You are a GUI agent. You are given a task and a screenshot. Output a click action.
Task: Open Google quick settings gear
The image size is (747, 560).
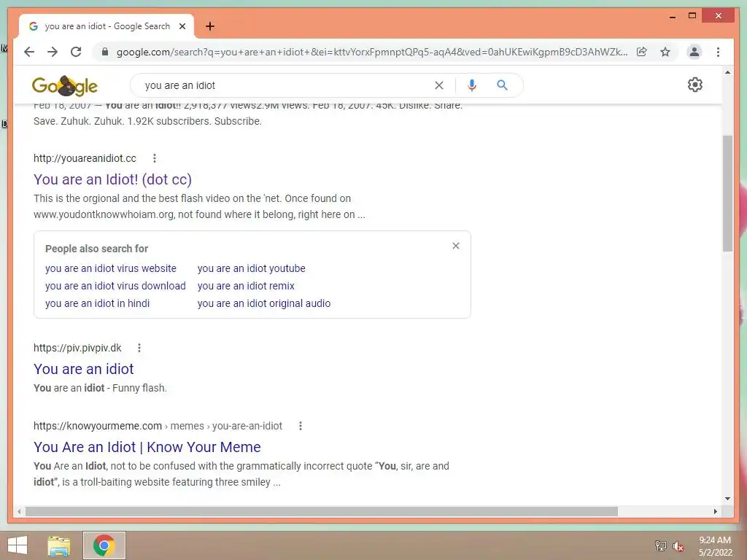695,85
